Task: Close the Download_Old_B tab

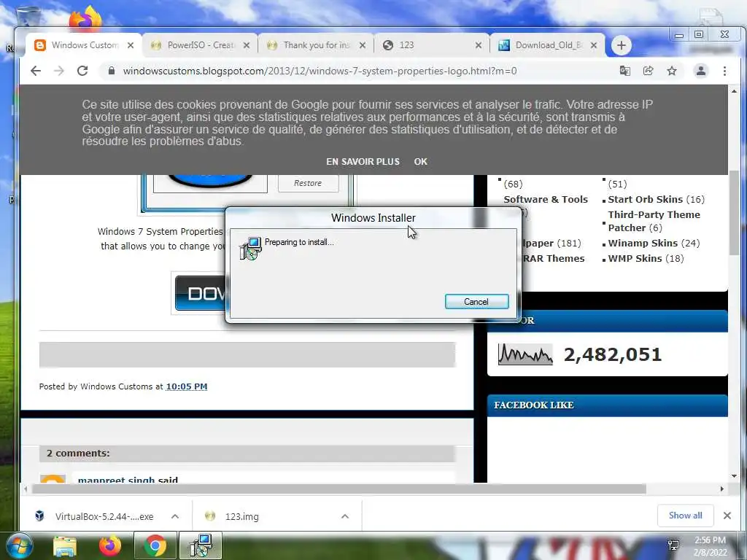Action: (594, 45)
